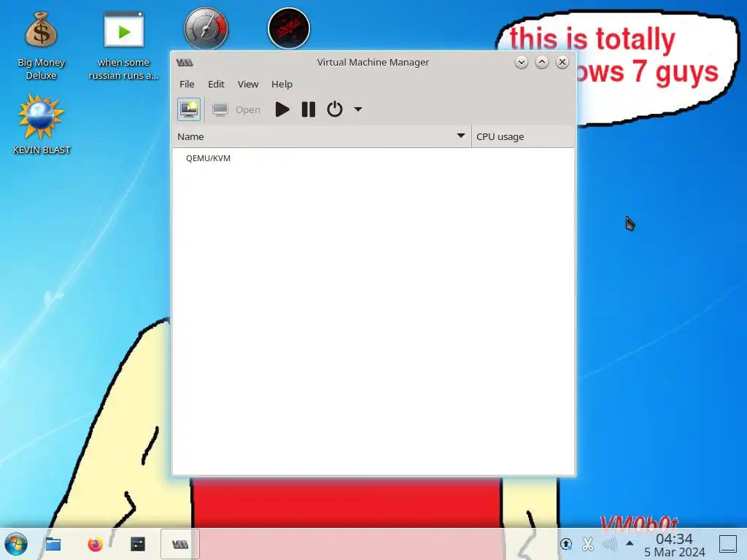Click the show desktop button
Screen dimensions: 747x560
click(727, 544)
